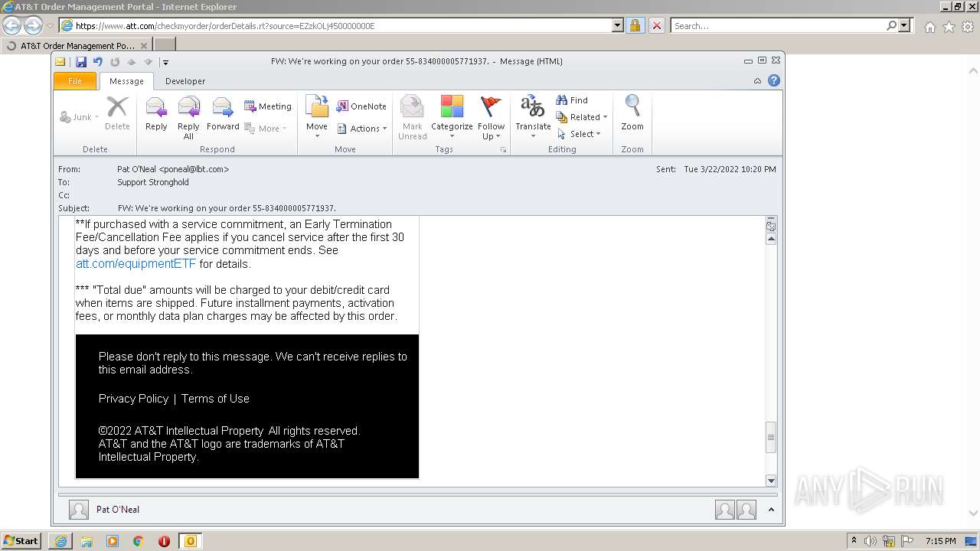980x551 pixels.
Task: Select AT&T Order Management Portal browser tab
Action: 77,46
